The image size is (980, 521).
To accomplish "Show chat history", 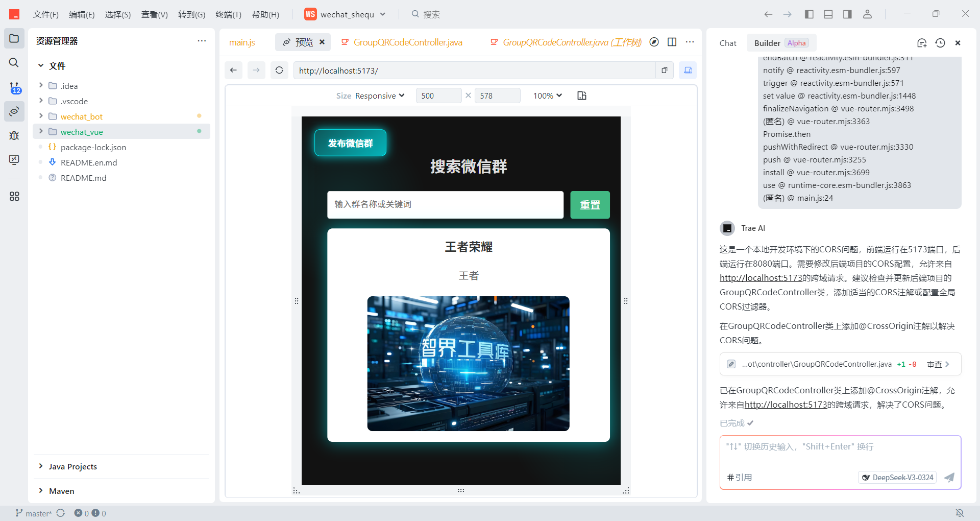I will [x=940, y=43].
